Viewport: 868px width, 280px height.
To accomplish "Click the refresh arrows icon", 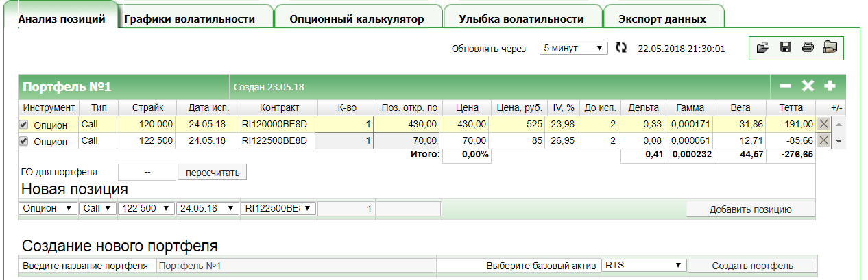I will click(x=621, y=48).
